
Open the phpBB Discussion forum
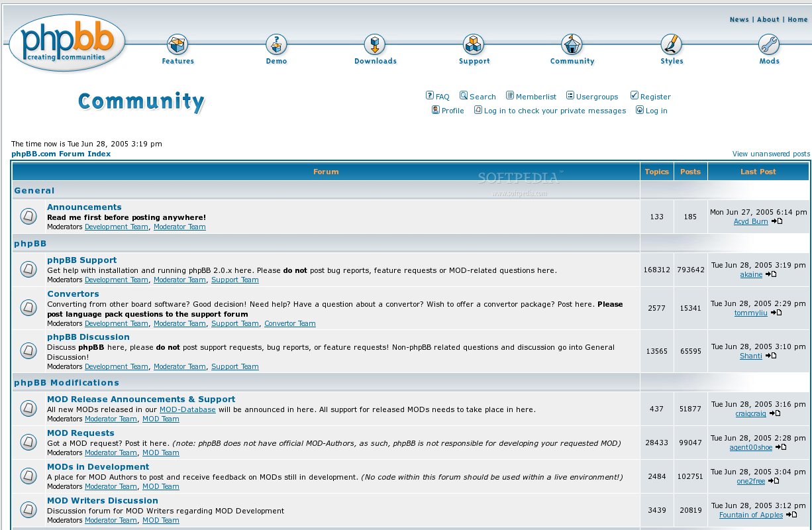coord(88,337)
